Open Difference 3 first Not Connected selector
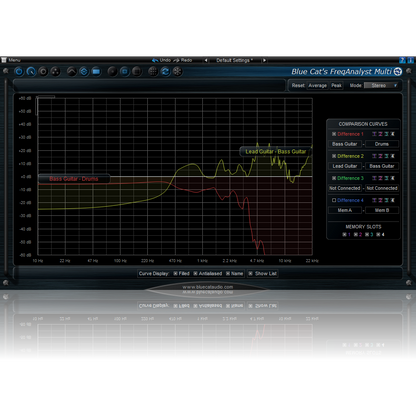The width and height of the screenshot is (416, 416). (345, 188)
